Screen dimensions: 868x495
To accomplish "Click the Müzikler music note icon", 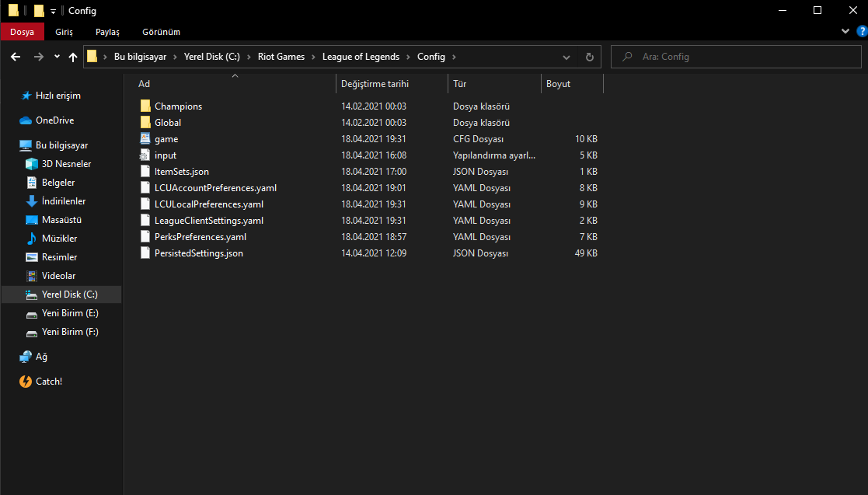I will tap(32, 239).
